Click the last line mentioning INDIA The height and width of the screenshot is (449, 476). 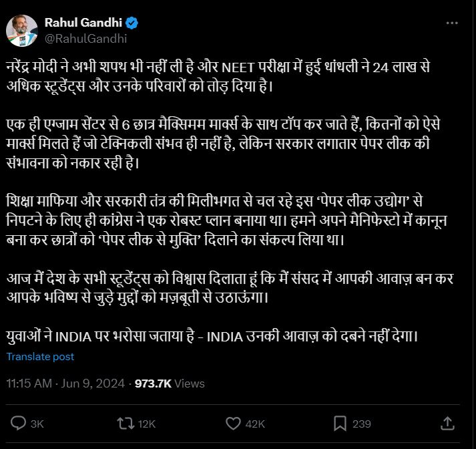point(212,335)
